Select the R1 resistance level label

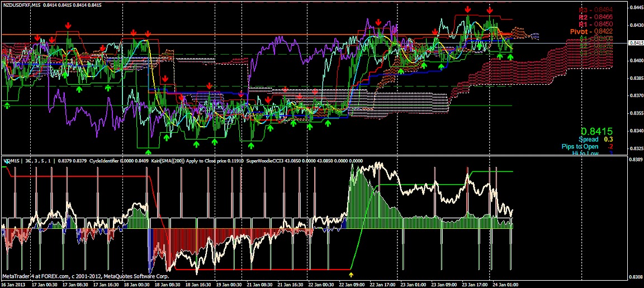595,25
